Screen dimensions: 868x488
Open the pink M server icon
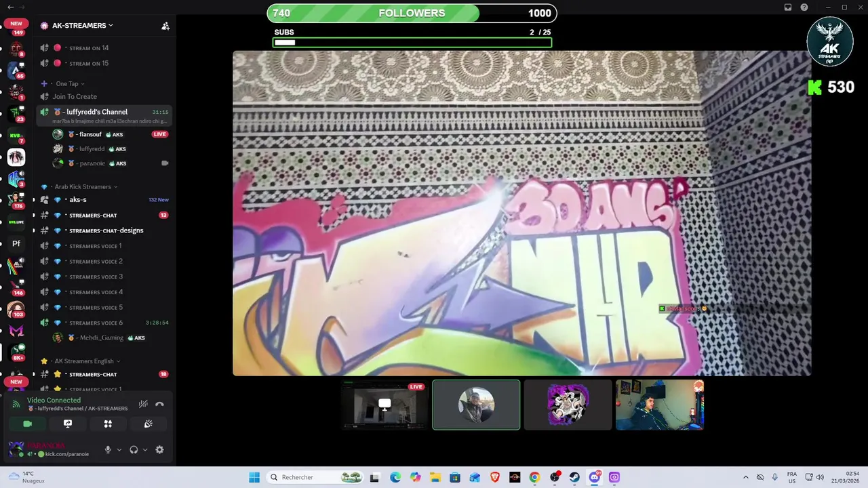pos(16,331)
